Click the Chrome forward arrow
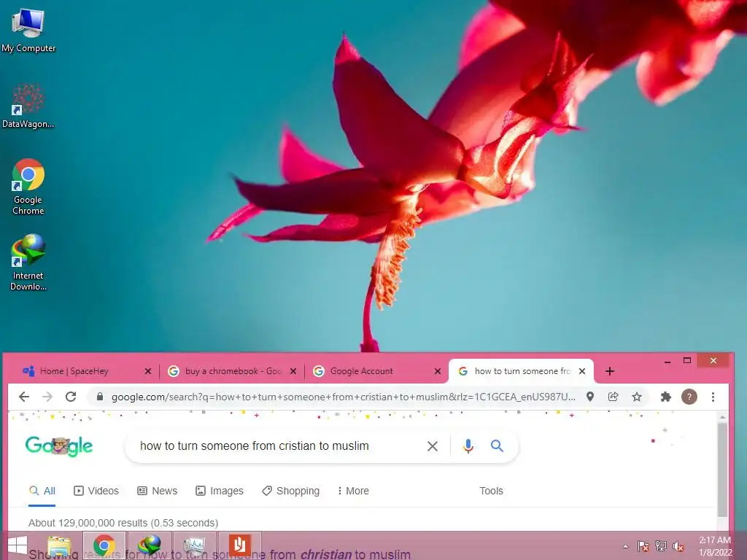The height and width of the screenshot is (560, 747). point(47,397)
